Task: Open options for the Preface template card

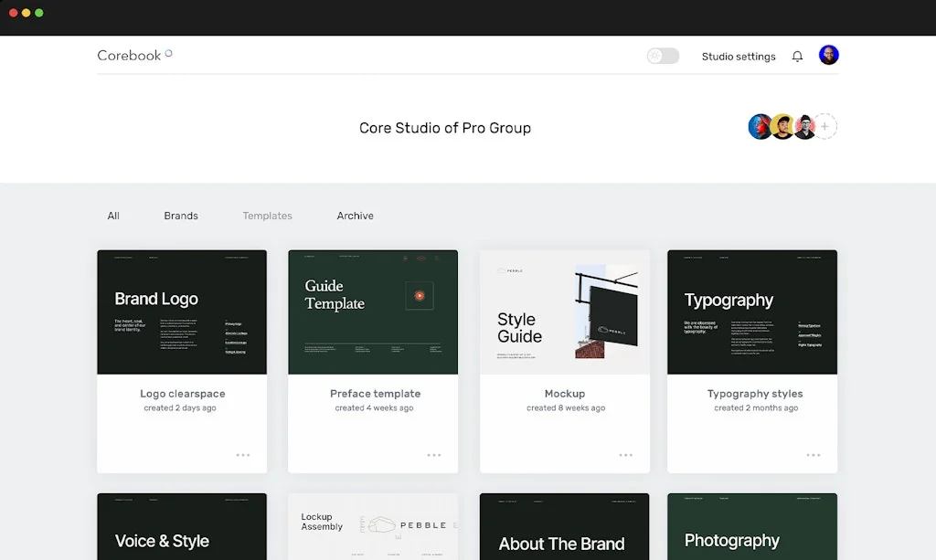Action: point(435,453)
